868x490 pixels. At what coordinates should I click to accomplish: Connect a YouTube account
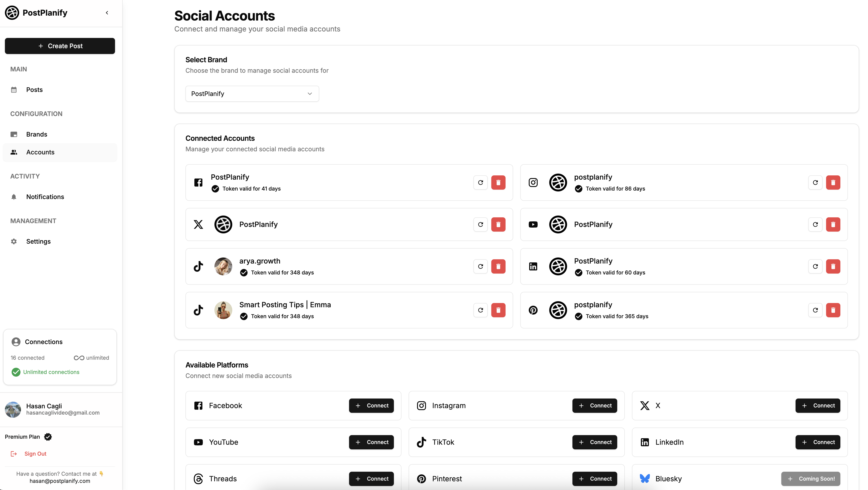(371, 442)
